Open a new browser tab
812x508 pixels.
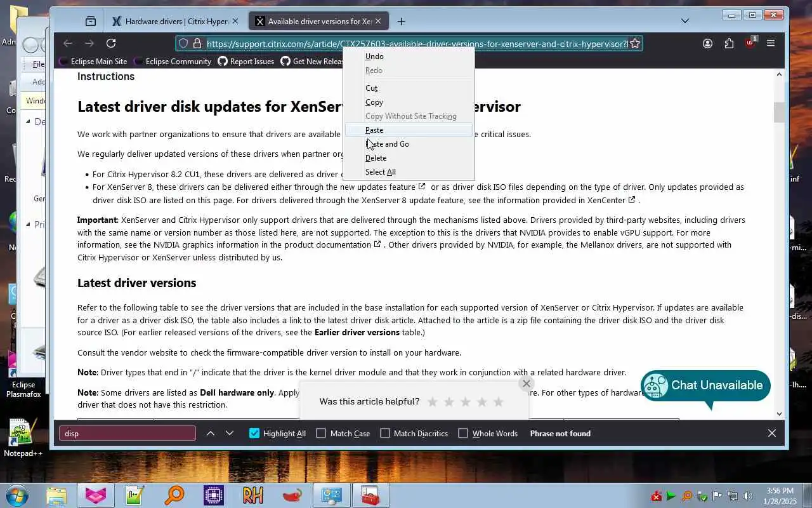coord(401,21)
